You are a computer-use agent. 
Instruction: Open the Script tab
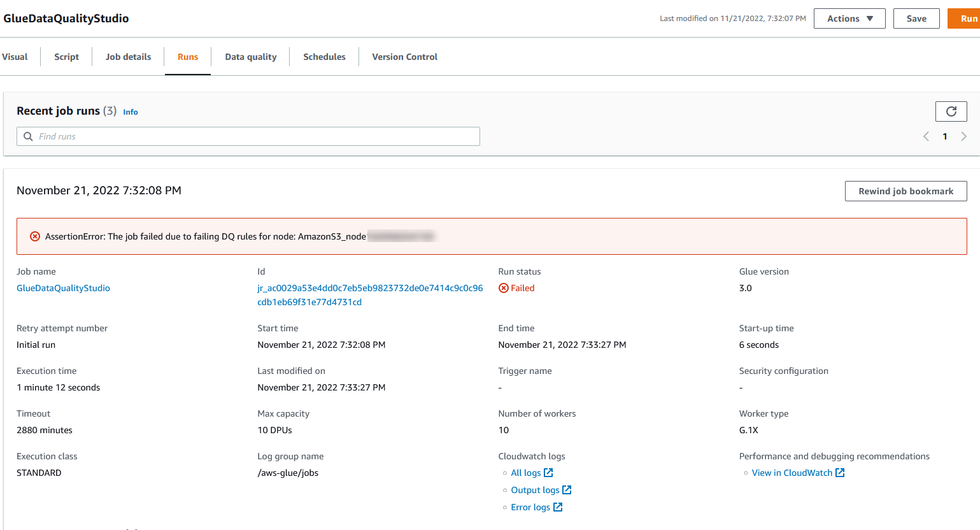[67, 57]
